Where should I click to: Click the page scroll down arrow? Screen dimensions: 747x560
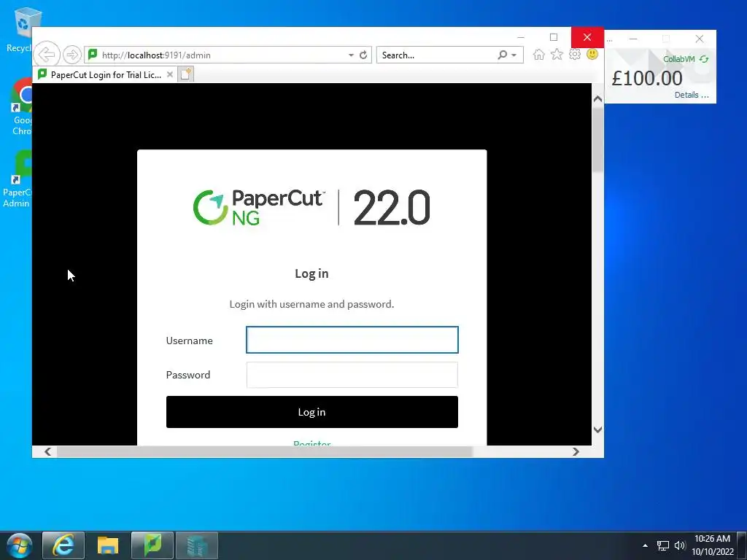point(598,429)
